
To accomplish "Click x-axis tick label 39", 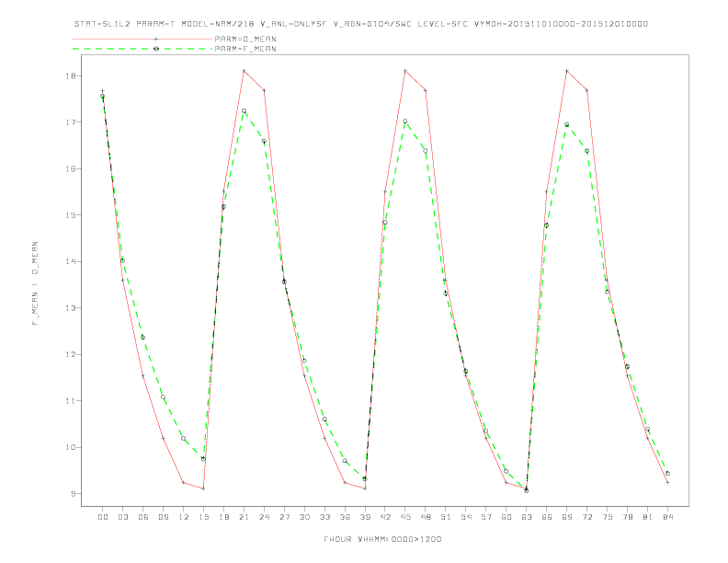I will 365,517.
